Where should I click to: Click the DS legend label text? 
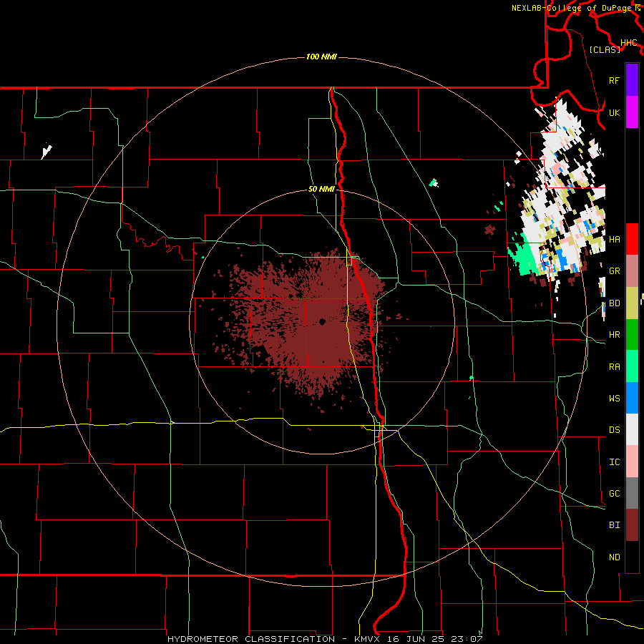pos(614,430)
